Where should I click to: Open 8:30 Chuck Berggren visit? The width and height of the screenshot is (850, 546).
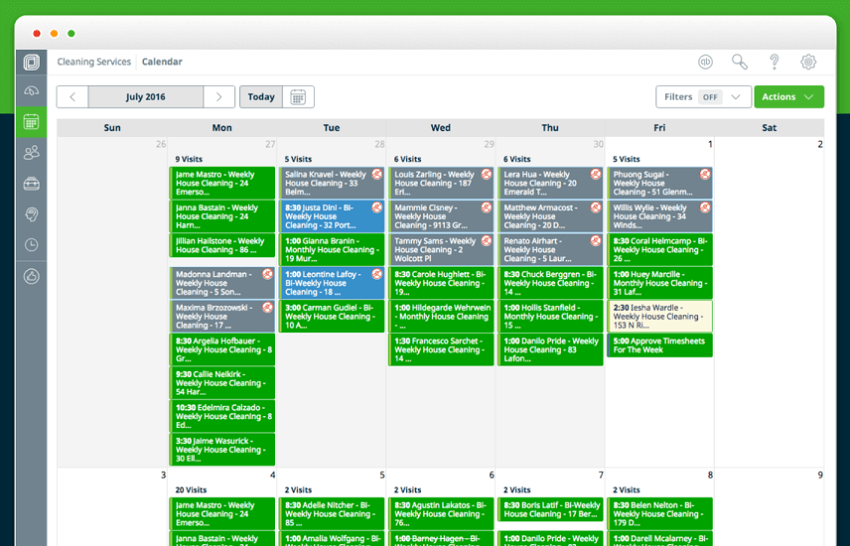(551, 283)
